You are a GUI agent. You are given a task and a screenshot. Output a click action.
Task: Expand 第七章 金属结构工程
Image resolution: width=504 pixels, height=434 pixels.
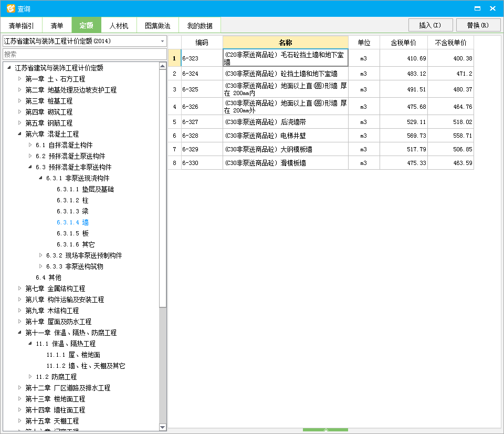[x=19, y=288]
